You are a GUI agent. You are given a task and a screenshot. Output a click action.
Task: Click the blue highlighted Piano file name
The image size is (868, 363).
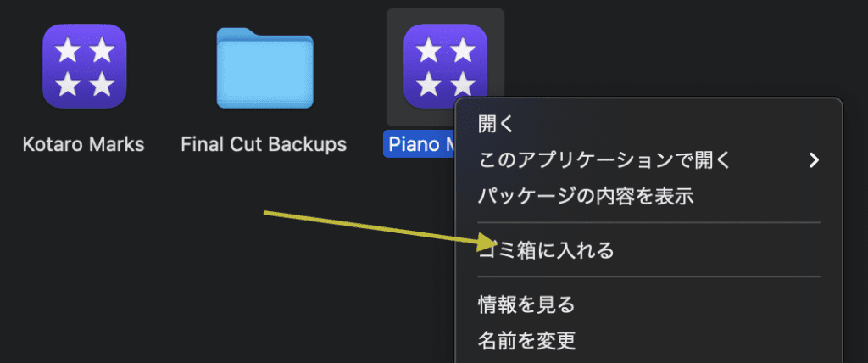coord(419,145)
